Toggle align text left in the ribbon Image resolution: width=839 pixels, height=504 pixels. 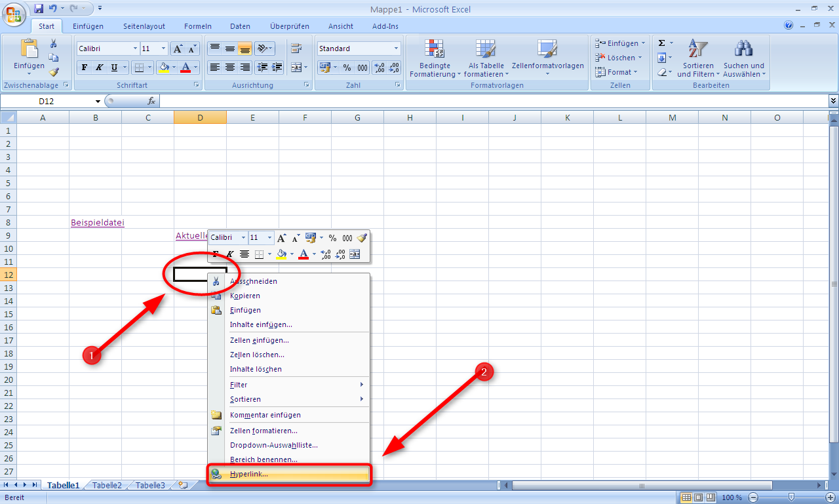[214, 68]
